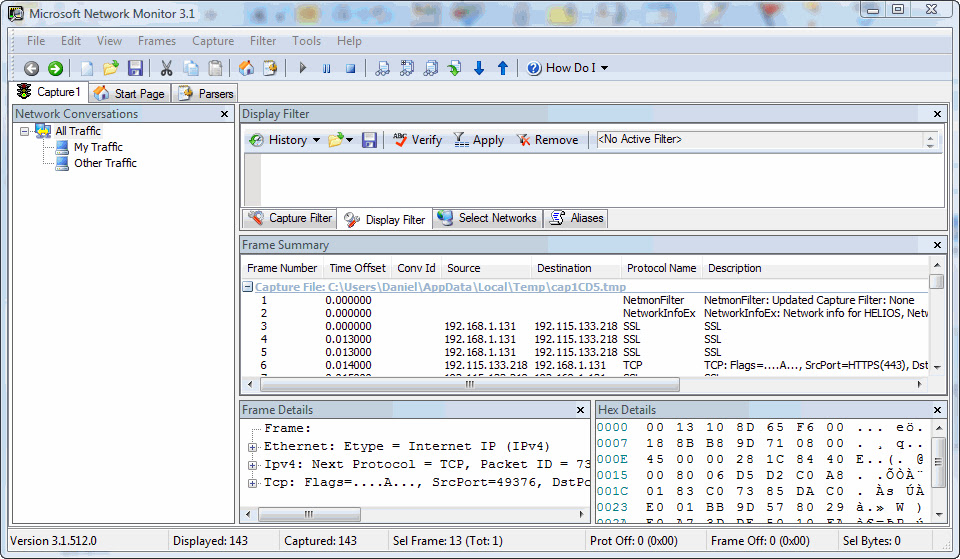Click the blue up arrow toolbar icon
The image size is (960, 559).
pyautogui.click(x=503, y=68)
